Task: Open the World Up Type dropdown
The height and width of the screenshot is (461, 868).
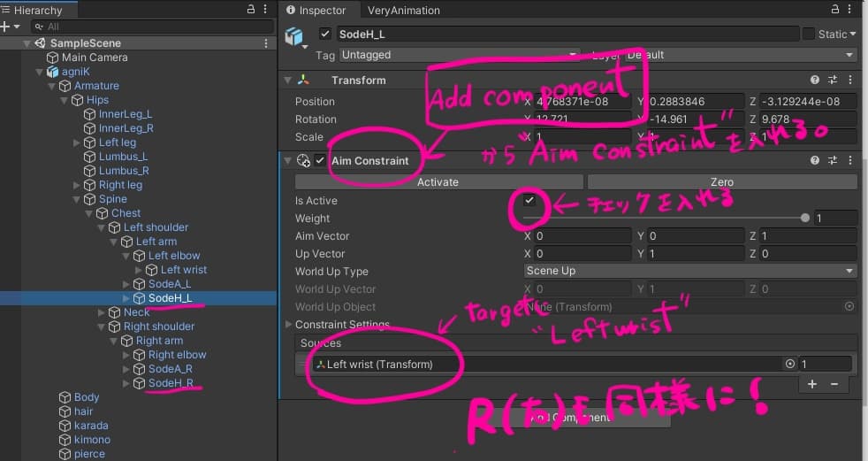Action: pos(689,271)
